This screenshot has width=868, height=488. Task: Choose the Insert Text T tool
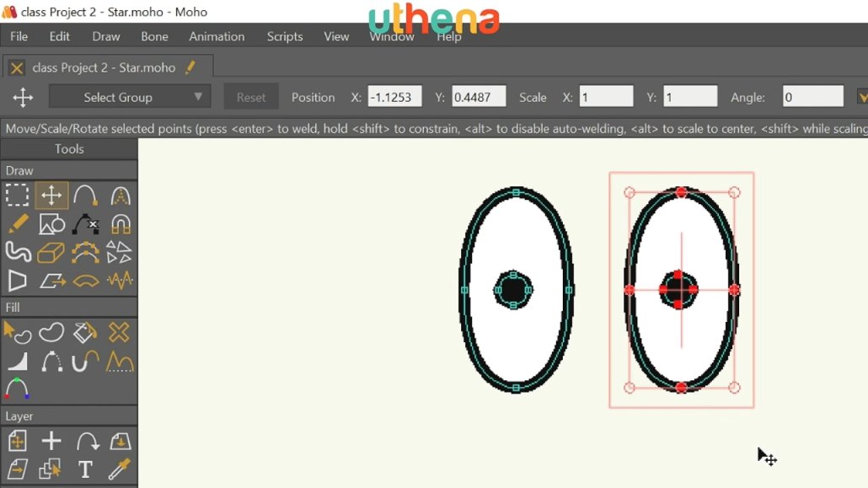[x=85, y=469]
